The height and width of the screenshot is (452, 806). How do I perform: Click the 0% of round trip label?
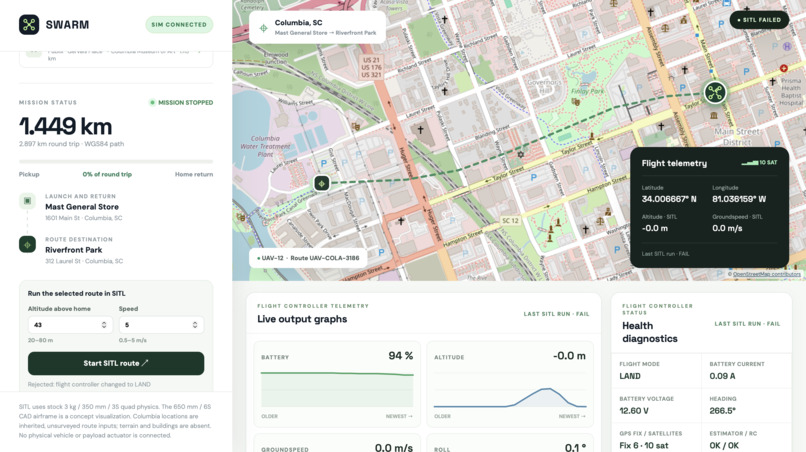(x=107, y=174)
